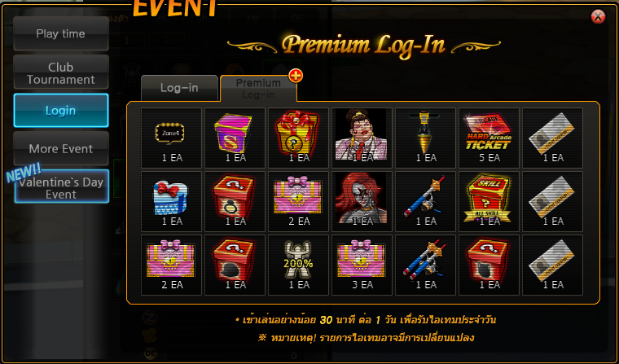Select the Hard Arcade Ticket 5 EA reward
The height and width of the screenshot is (364, 619).
click(489, 138)
